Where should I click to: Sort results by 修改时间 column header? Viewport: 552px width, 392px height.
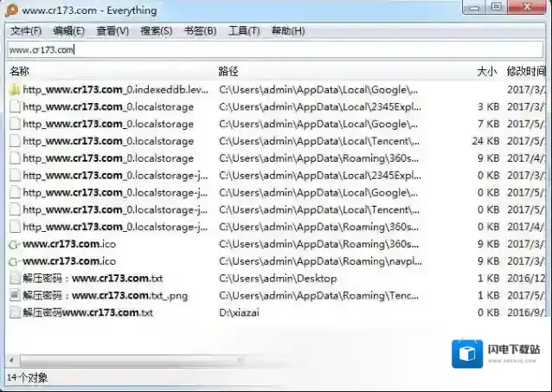526,72
